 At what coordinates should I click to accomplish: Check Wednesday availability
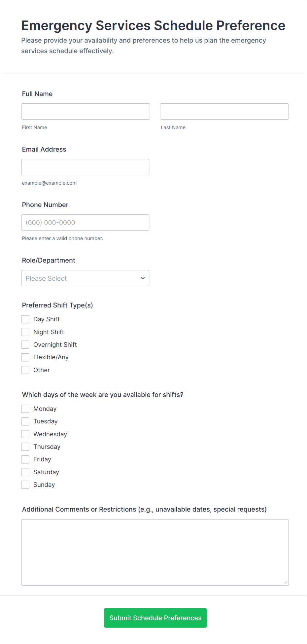point(25,434)
